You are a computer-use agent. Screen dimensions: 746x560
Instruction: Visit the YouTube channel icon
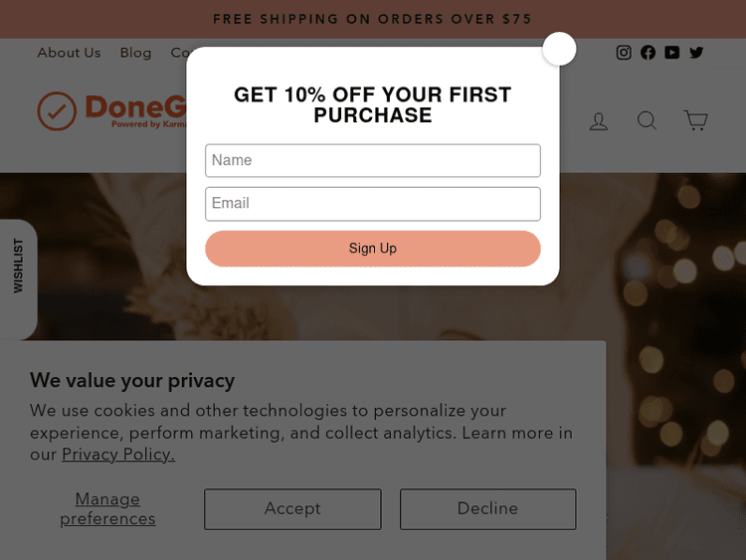(672, 53)
